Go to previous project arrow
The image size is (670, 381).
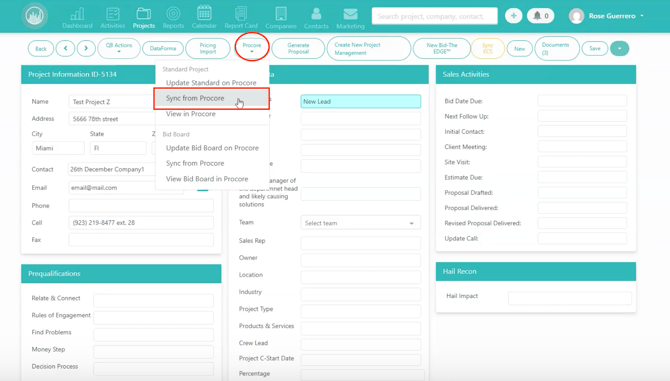coord(65,48)
